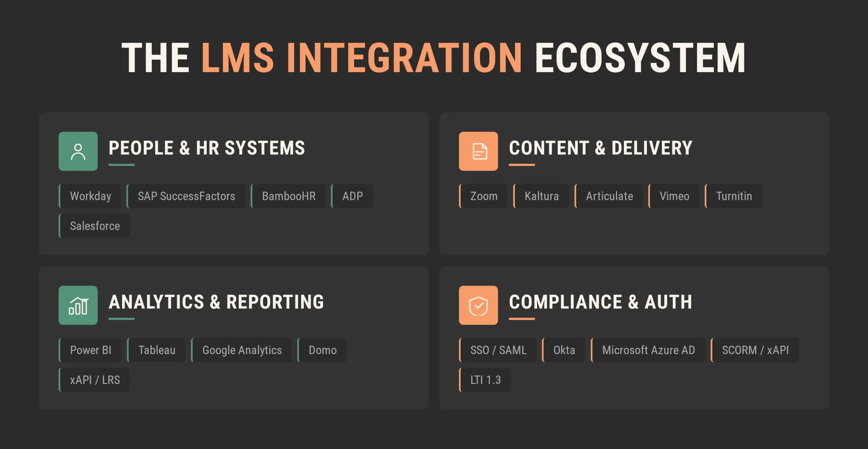Select the SAP SuccessFactors tag
The width and height of the screenshot is (868, 449).
point(186,196)
